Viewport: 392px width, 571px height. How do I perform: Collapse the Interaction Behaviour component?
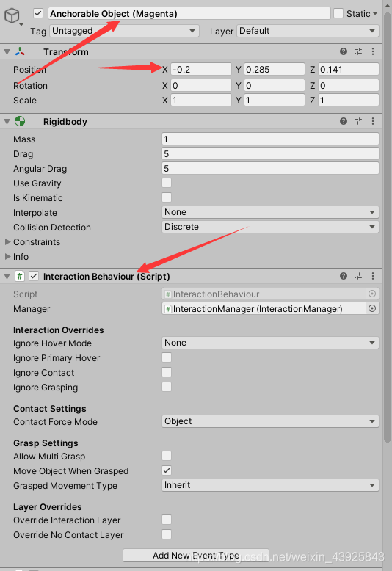7,277
